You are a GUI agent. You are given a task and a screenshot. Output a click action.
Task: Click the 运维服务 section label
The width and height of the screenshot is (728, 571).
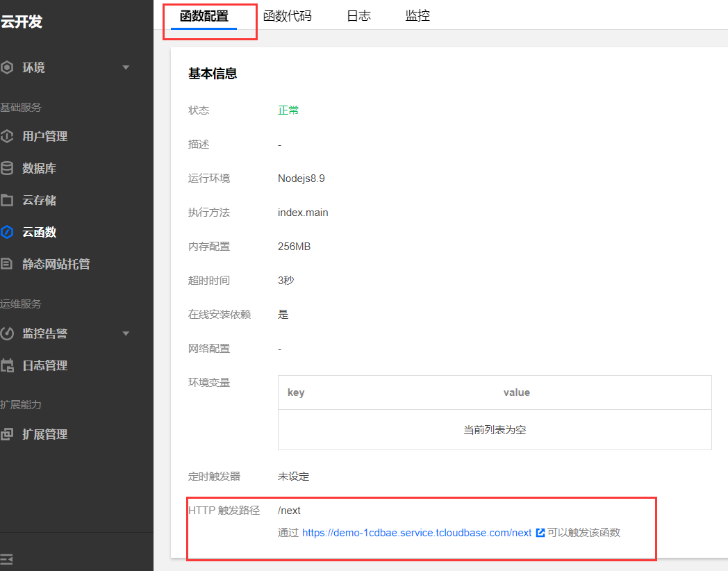click(x=21, y=304)
